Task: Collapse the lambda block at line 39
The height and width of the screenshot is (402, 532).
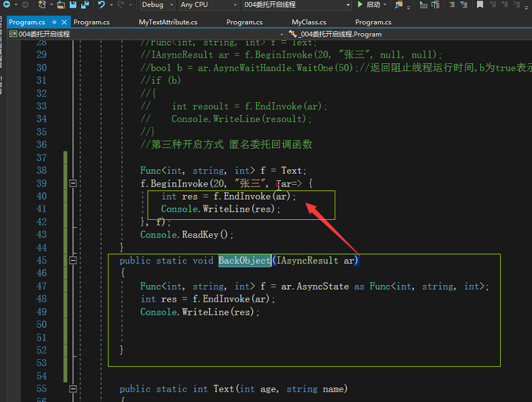Action: [73, 183]
